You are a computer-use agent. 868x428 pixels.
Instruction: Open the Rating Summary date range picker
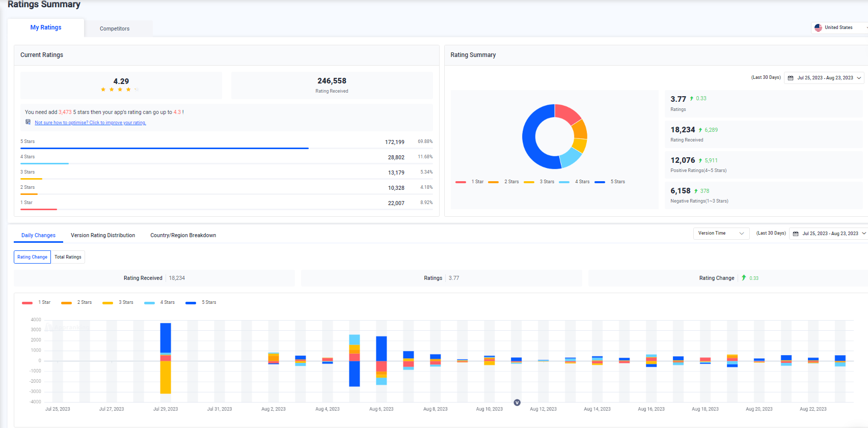pyautogui.click(x=824, y=78)
